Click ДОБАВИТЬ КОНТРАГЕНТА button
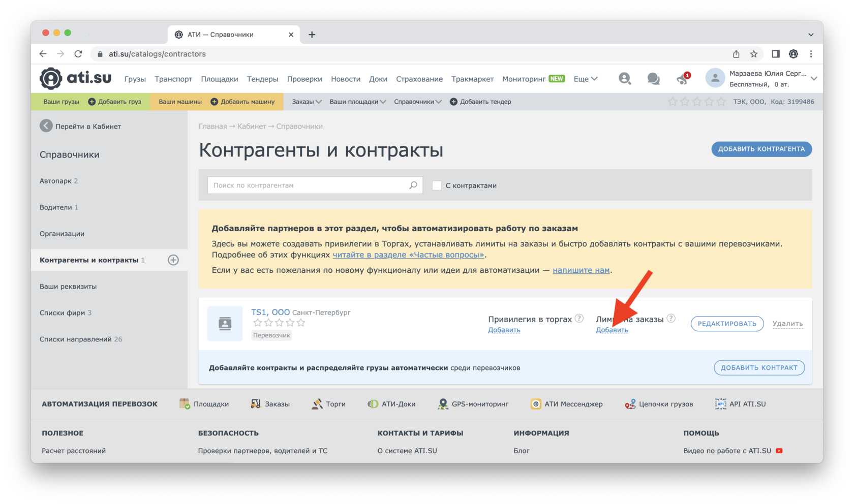This screenshot has height=504, width=854. click(x=761, y=149)
